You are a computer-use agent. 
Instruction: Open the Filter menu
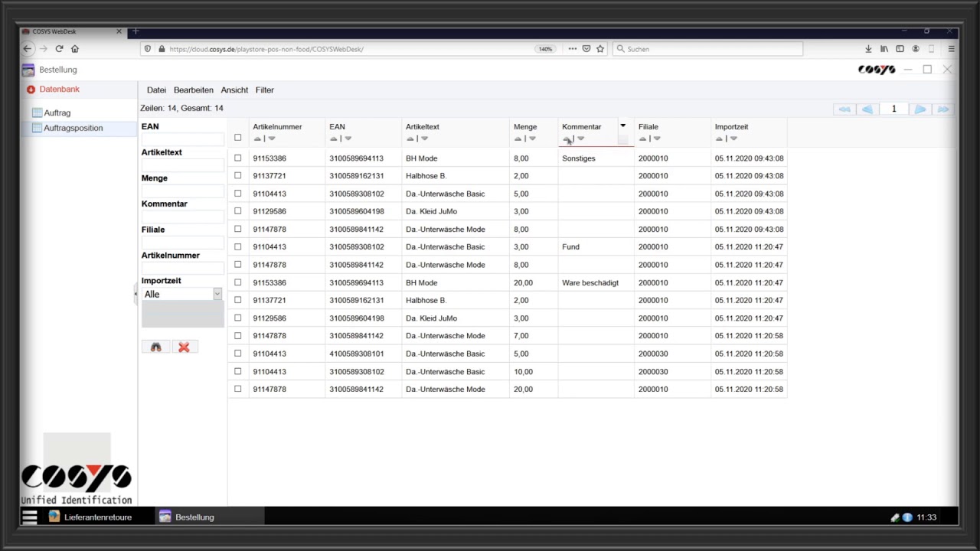264,90
